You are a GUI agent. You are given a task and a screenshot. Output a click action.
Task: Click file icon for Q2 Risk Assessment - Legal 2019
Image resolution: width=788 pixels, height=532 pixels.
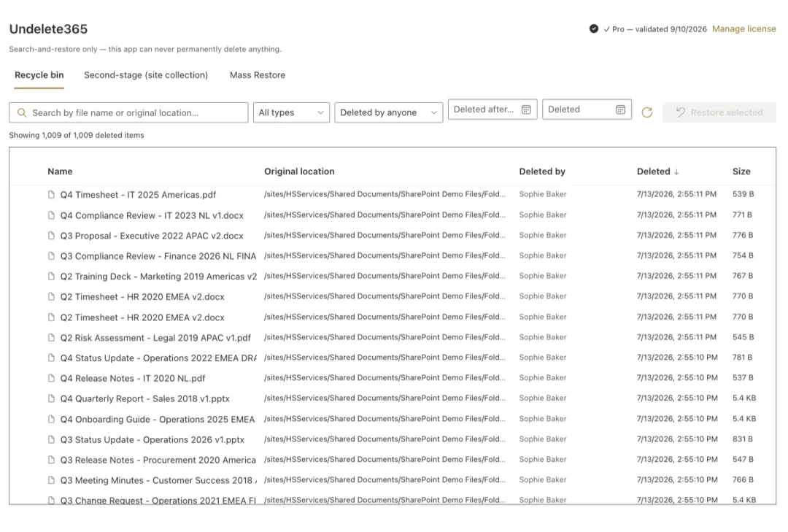coord(51,337)
